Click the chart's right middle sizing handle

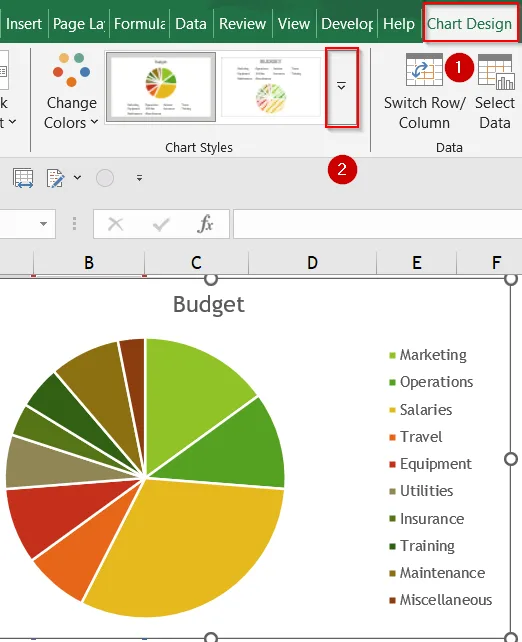pyautogui.click(x=511, y=459)
